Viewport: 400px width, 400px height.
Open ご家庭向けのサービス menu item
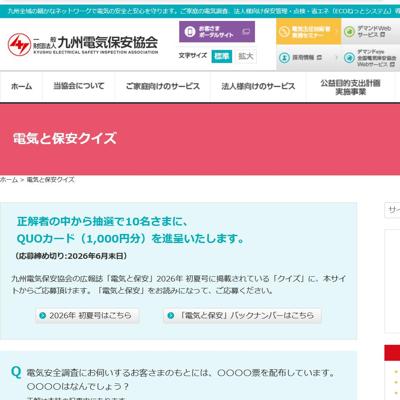[x=163, y=86]
